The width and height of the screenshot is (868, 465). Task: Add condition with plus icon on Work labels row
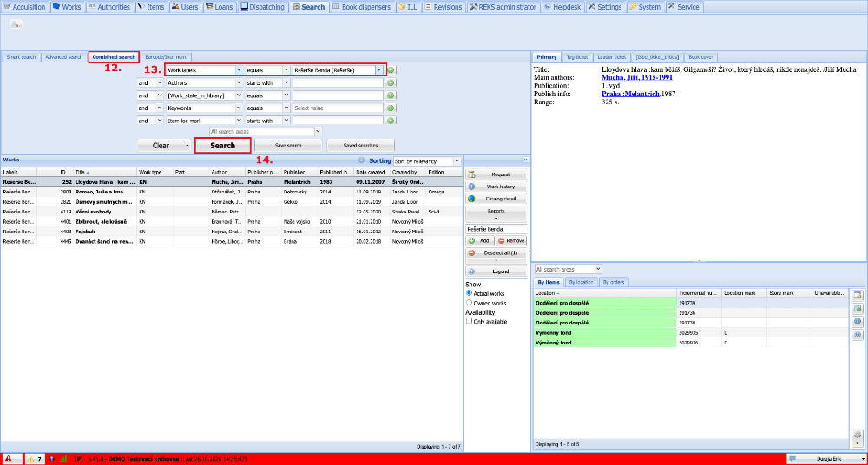click(x=391, y=70)
